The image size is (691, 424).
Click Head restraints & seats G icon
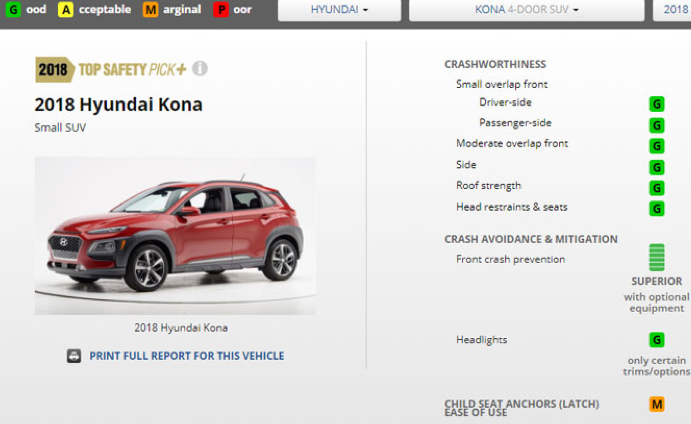(657, 208)
